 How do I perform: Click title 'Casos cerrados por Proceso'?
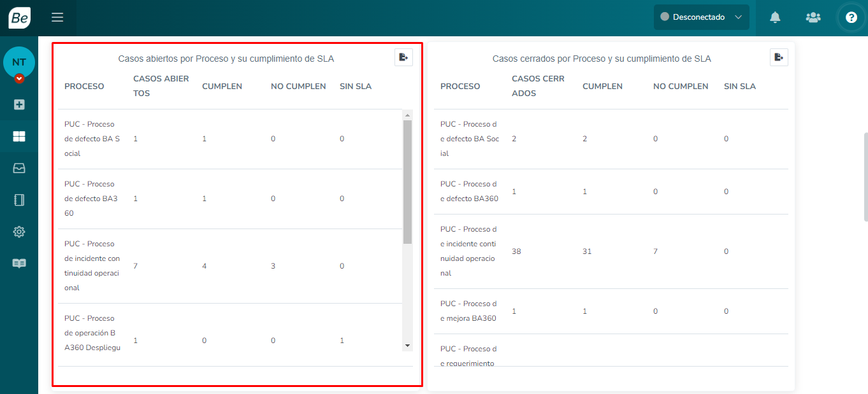click(602, 59)
